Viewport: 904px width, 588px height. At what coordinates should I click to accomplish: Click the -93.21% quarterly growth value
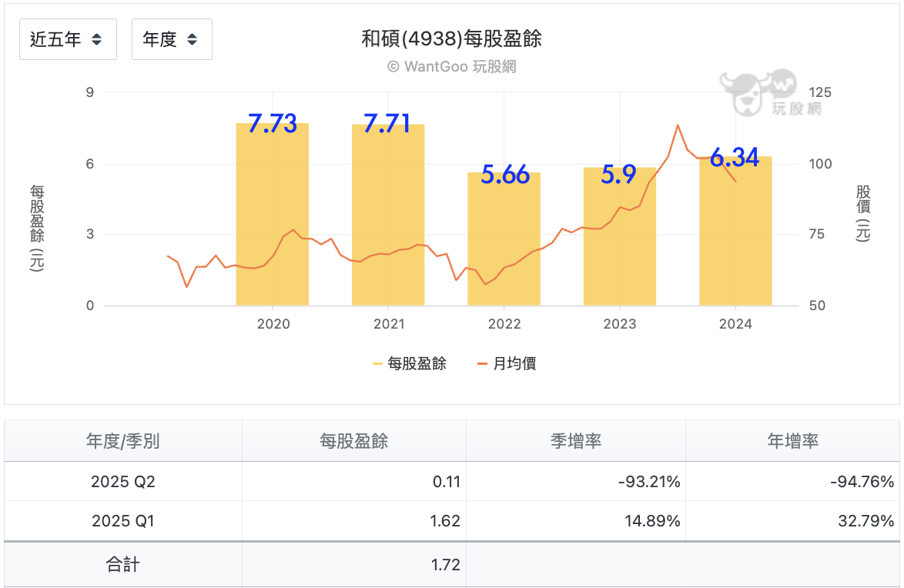(x=649, y=481)
